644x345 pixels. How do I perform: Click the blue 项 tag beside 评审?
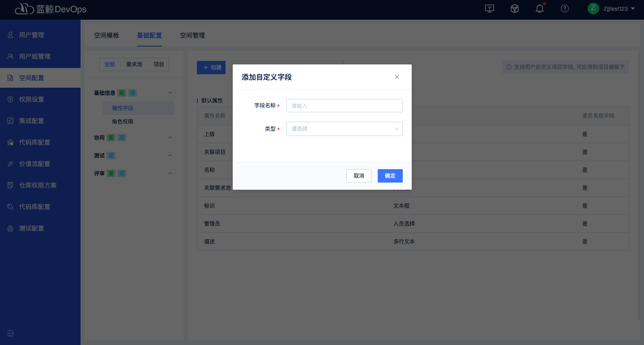point(122,174)
